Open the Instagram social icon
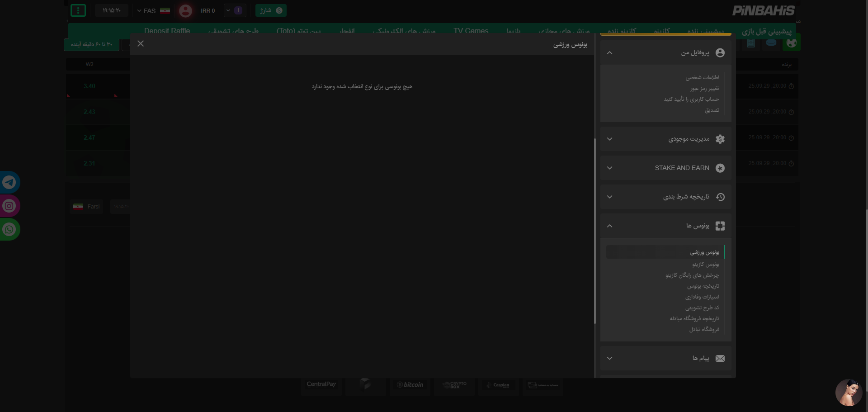Viewport: 868px width, 412px height. [x=9, y=206]
